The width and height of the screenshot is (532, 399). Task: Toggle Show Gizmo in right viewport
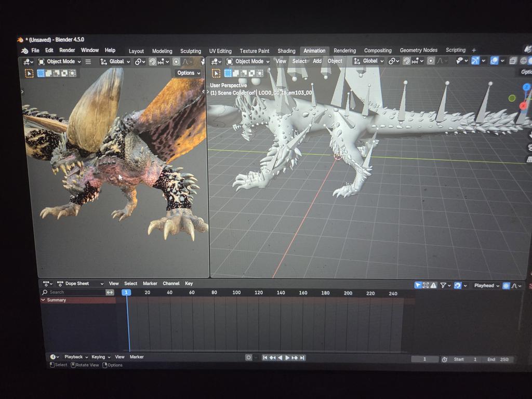pos(475,61)
